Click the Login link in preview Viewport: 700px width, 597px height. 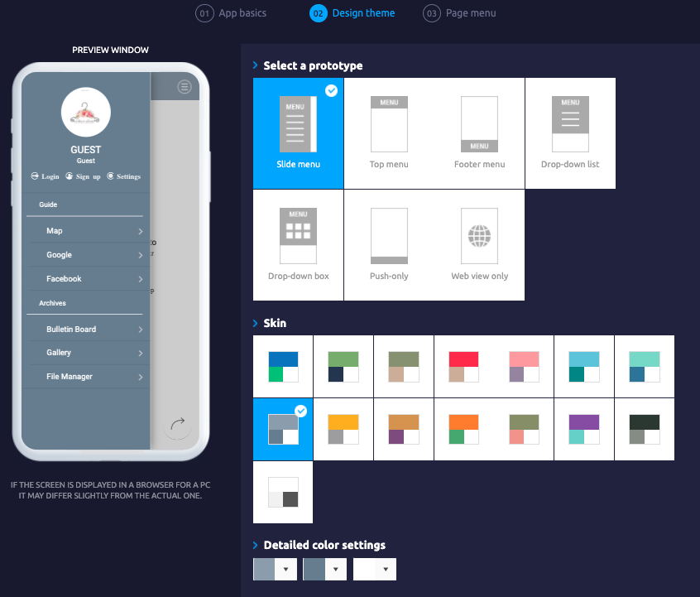click(x=46, y=176)
